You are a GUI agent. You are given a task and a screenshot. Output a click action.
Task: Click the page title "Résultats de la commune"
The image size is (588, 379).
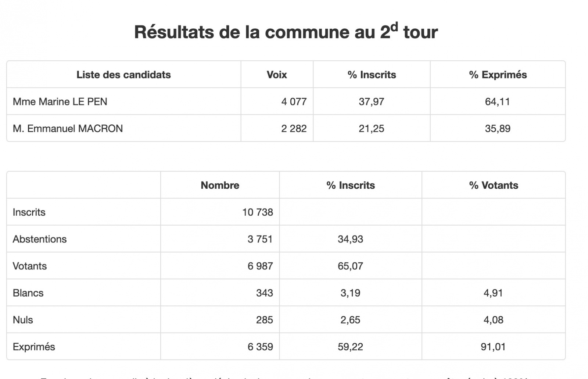pos(286,32)
